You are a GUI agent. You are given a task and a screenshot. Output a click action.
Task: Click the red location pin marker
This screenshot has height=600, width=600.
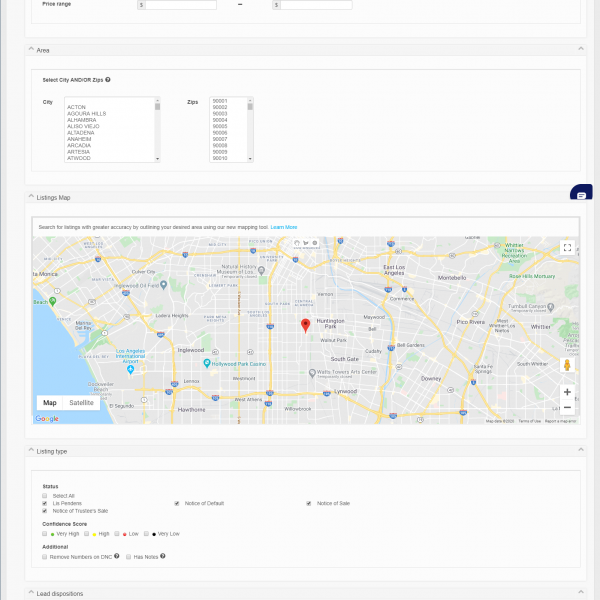306,324
